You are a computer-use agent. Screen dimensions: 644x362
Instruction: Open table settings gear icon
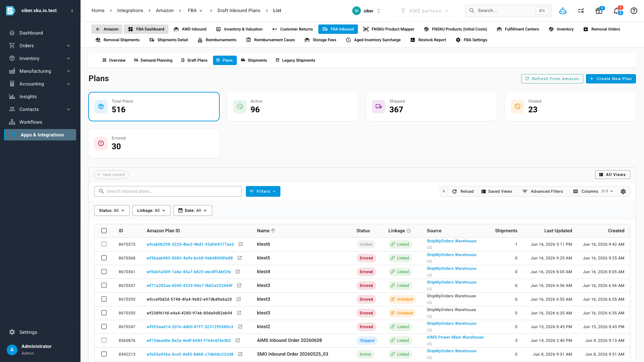(x=623, y=191)
